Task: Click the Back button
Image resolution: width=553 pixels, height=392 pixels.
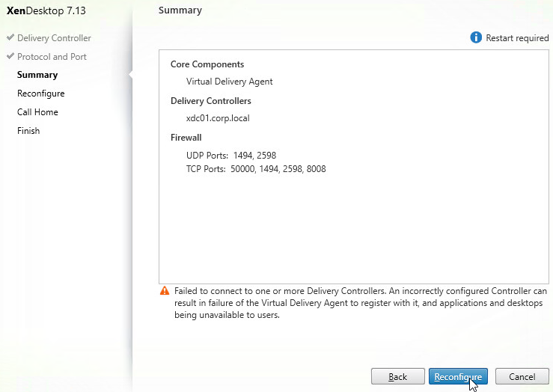Action: point(398,376)
